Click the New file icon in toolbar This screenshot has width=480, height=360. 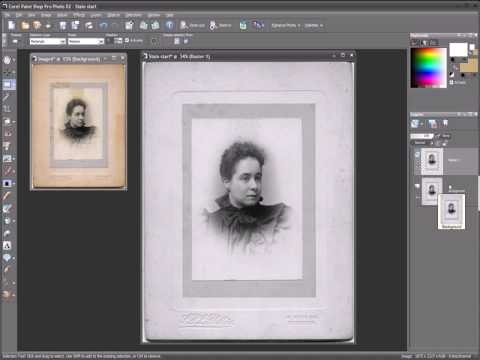[11, 25]
